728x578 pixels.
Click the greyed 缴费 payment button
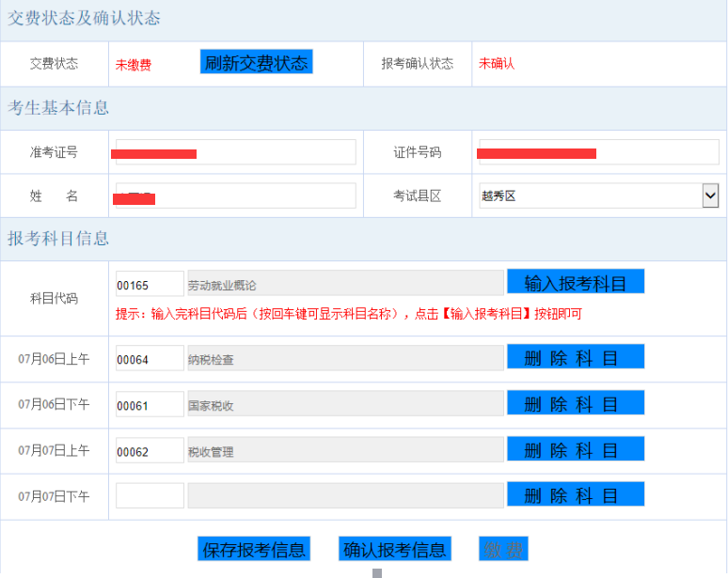[503, 550]
